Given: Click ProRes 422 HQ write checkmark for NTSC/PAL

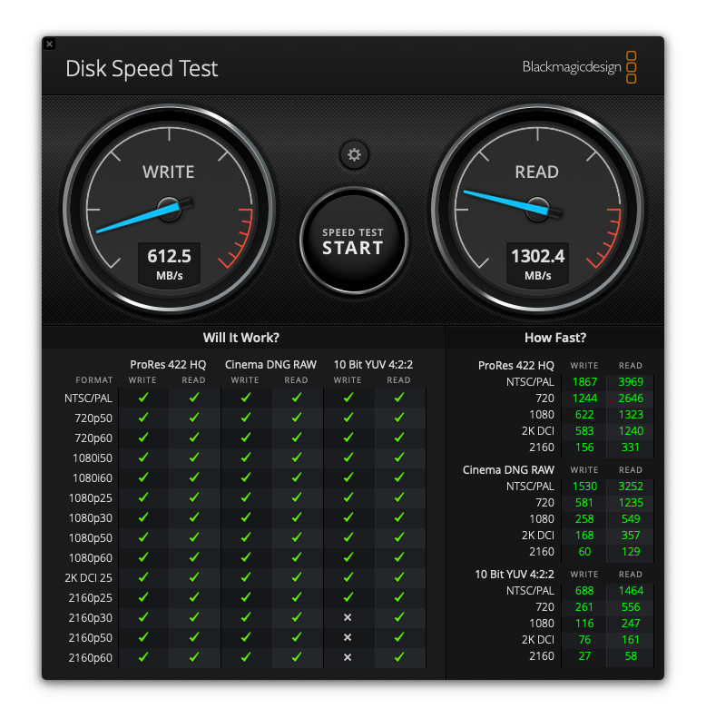Looking at the screenshot, I should click(143, 398).
